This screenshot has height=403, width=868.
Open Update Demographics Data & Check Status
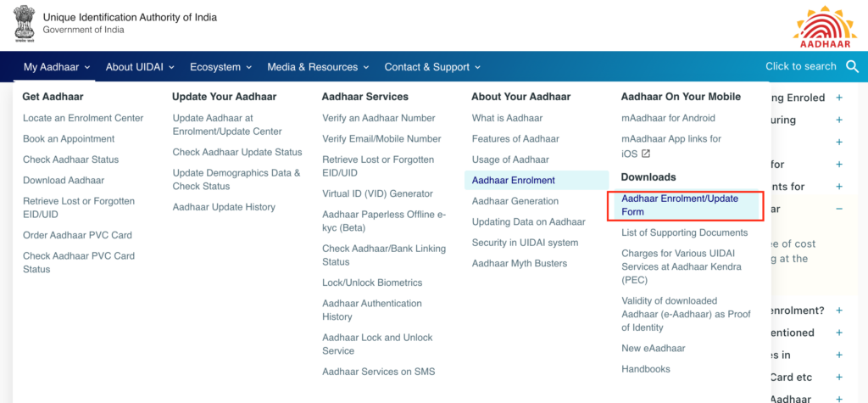pos(236,180)
